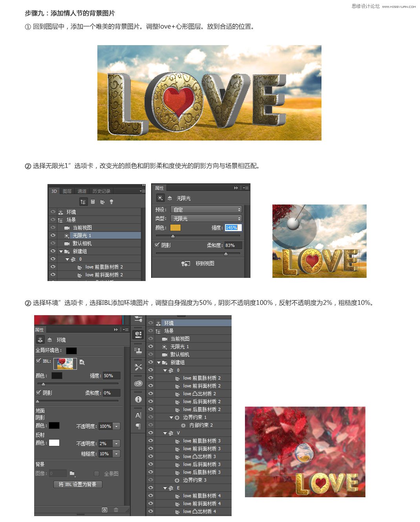
Task: Filter the 3D panel by materials
Action: point(102,202)
